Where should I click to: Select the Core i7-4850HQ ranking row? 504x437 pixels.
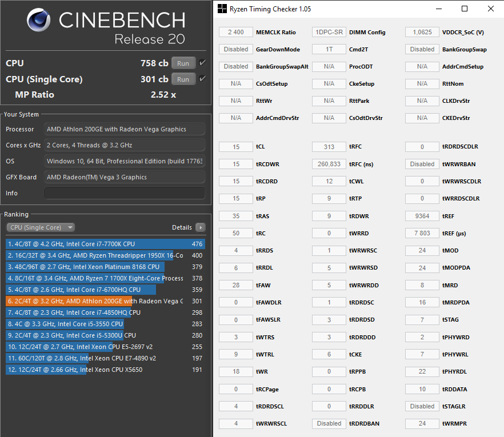click(105, 312)
